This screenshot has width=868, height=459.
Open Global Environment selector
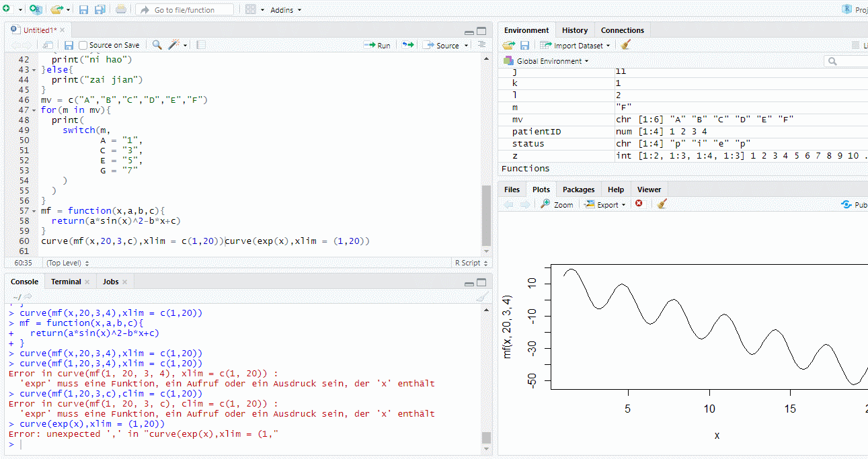point(546,61)
